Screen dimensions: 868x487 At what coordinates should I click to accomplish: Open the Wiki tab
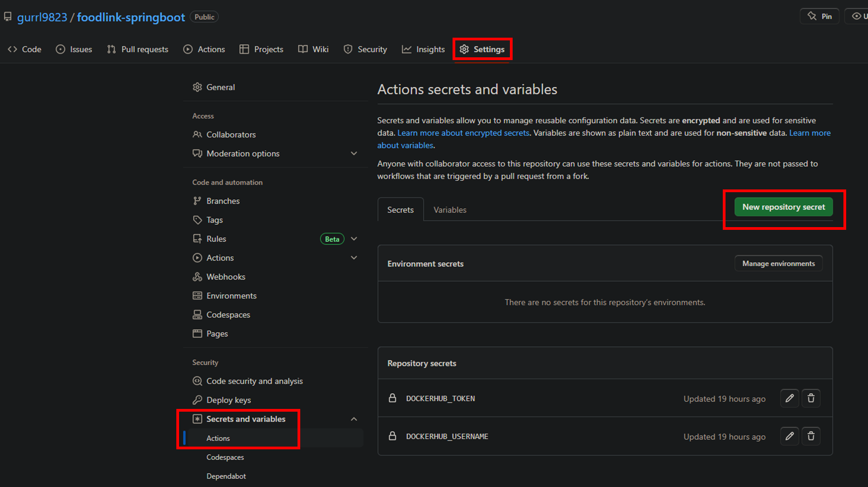pyautogui.click(x=313, y=49)
